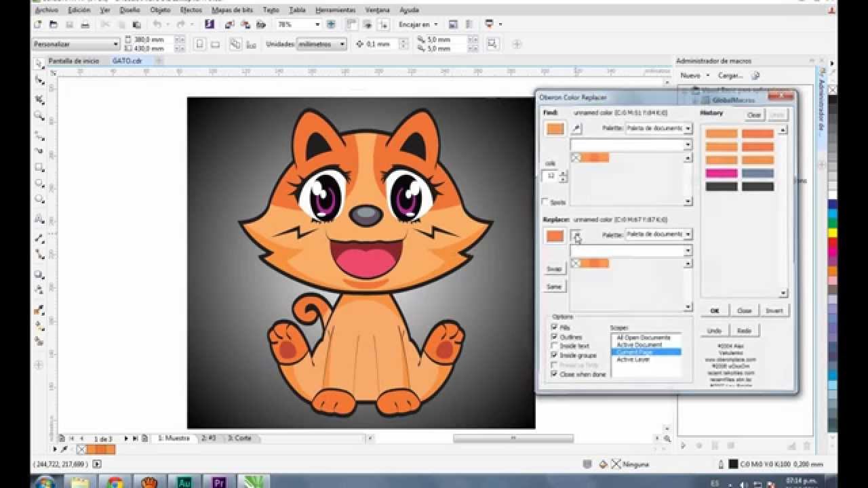Viewport: 868px width, 488px height.
Task: Toggle the Close when done checkbox
Action: (555, 374)
